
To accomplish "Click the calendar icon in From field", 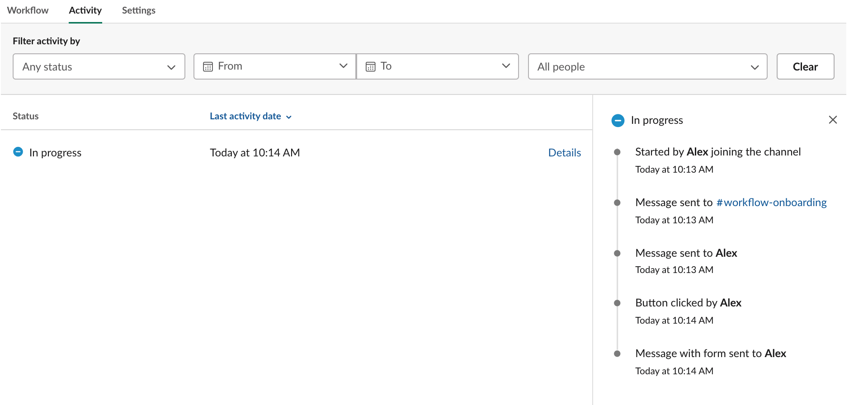I will (208, 67).
